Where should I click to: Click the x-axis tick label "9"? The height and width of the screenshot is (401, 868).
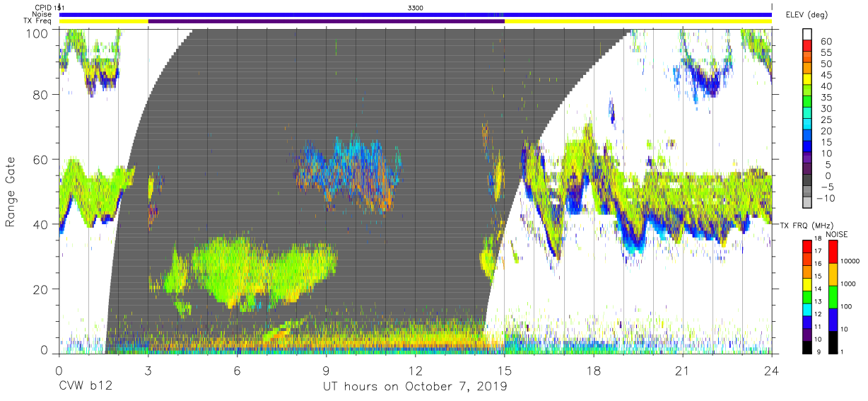tap(326, 371)
